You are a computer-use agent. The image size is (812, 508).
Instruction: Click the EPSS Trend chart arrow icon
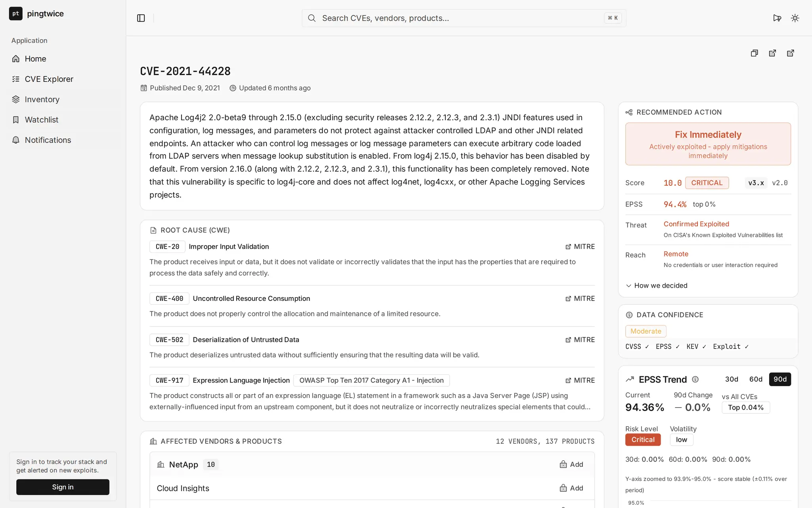pyautogui.click(x=630, y=379)
